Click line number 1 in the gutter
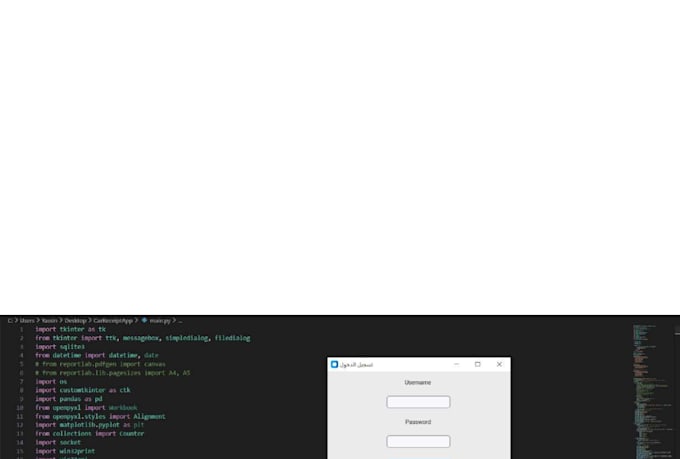 tap(21, 329)
